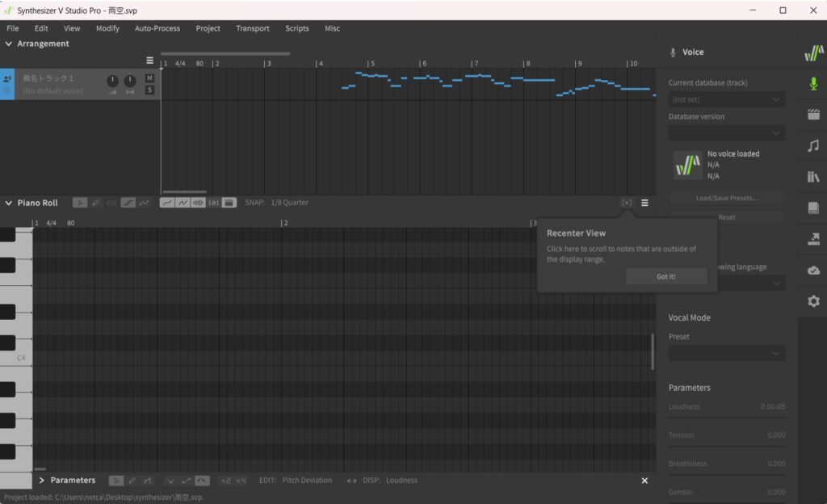Select pencil tool in Parameters toolbar
827x504 pixels.
tap(132, 481)
